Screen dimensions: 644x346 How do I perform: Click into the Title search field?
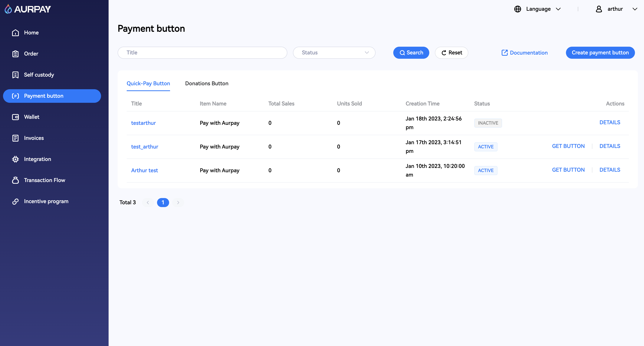click(202, 53)
